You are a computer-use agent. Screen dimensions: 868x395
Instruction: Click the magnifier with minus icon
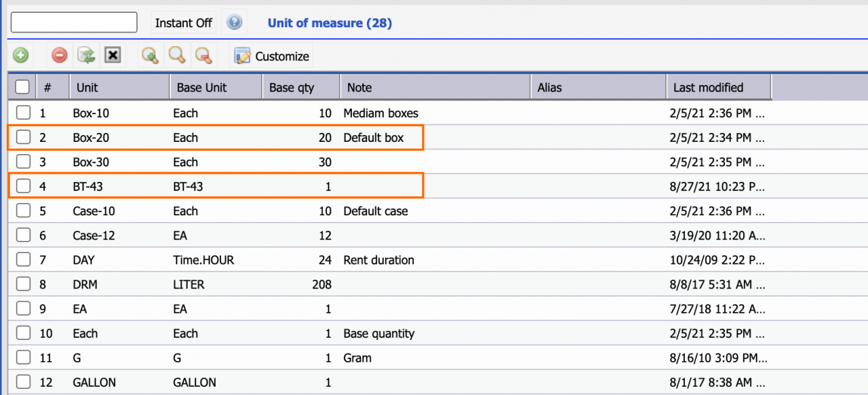click(203, 56)
